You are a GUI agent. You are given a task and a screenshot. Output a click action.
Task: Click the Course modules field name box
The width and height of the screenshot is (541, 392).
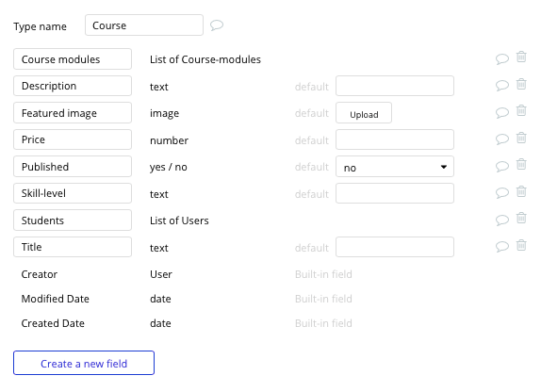(x=73, y=59)
